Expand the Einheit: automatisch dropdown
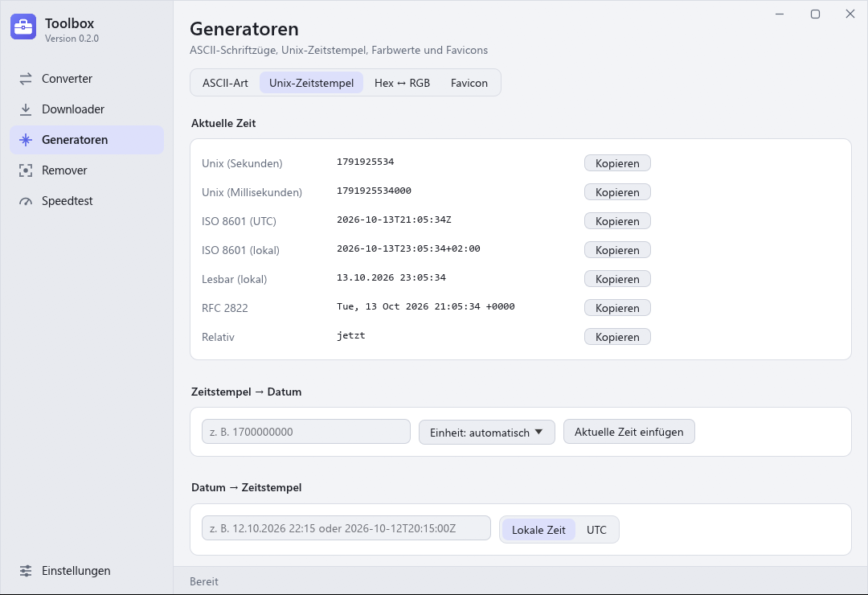Image resolution: width=868 pixels, height=595 pixels. click(486, 432)
